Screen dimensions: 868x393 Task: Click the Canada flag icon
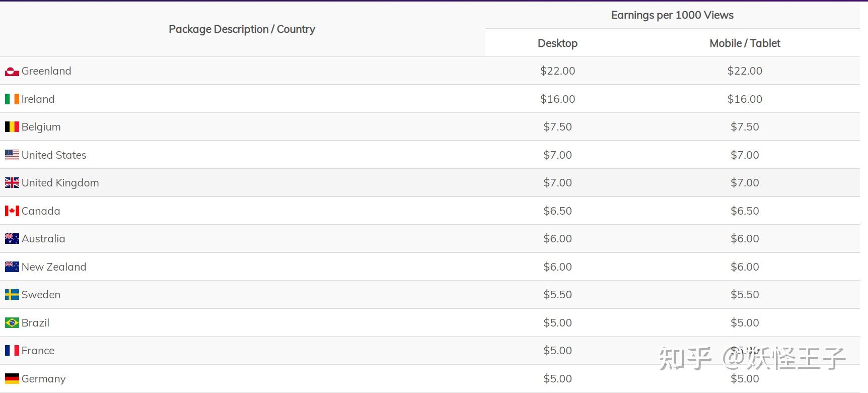tap(12, 211)
